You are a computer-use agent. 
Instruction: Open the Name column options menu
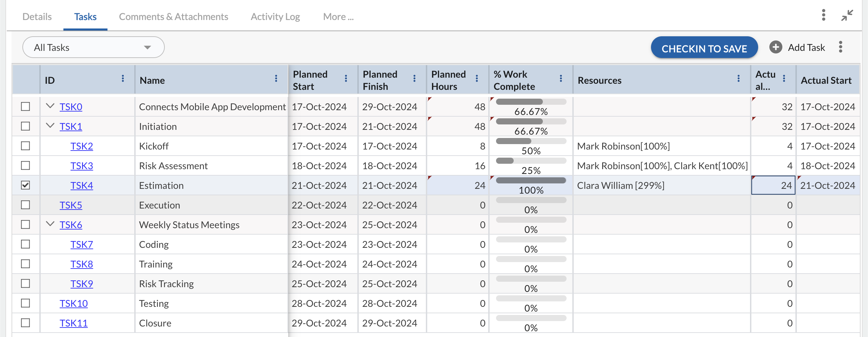pos(276,79)
